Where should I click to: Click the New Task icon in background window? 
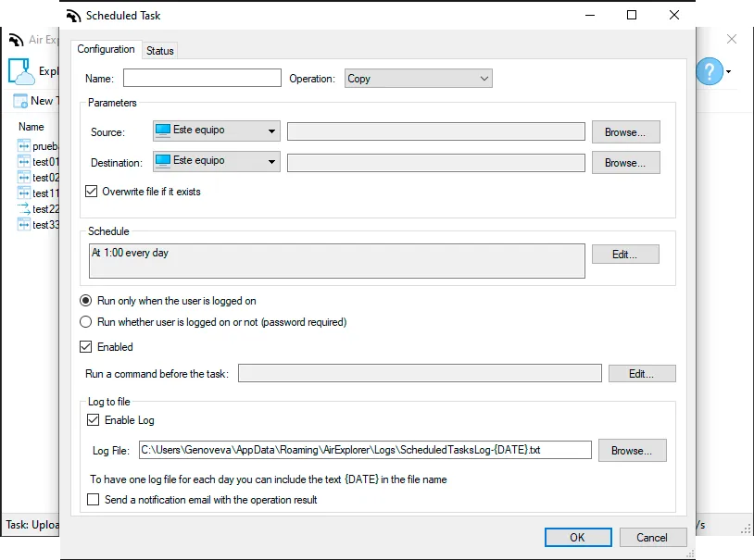20,101
